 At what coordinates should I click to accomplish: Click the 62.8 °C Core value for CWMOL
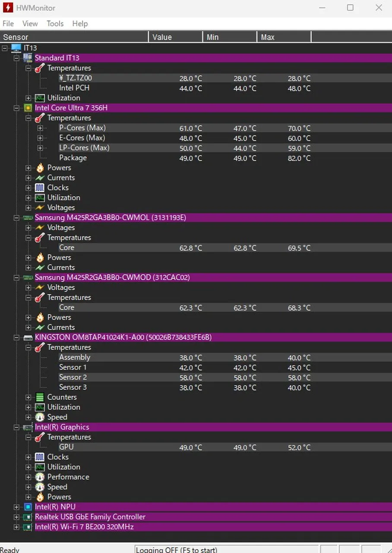190,248
